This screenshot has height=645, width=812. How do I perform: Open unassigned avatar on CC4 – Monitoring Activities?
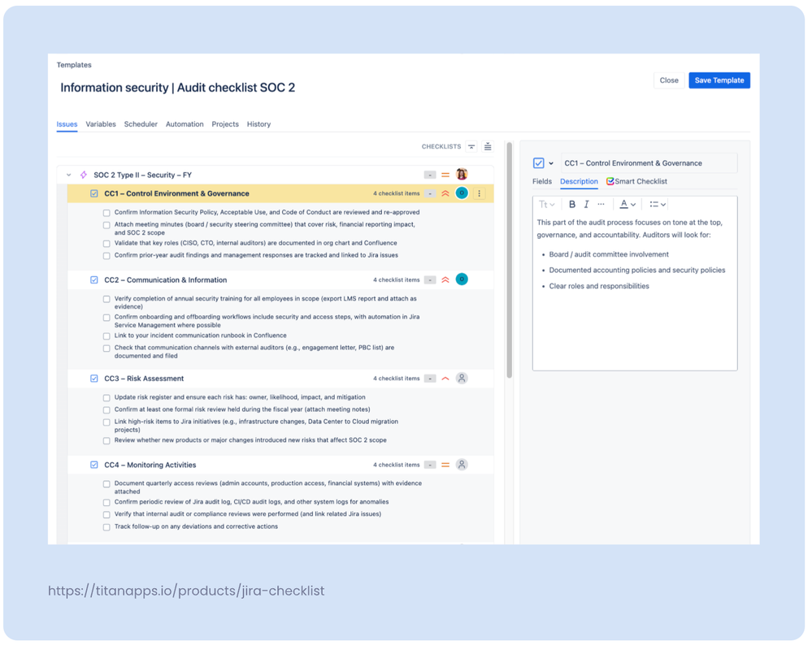point(462,465)
